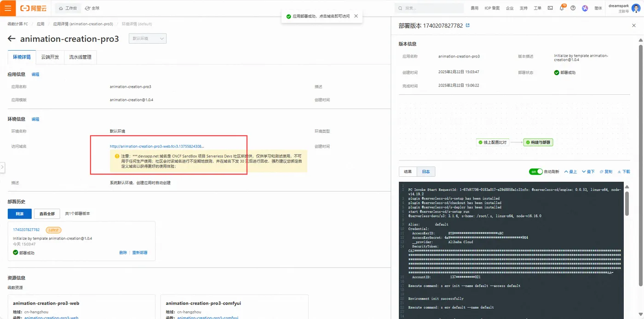Switch language via 简体
This screenshot has height=319, width=644.
[x=598, y=8]
